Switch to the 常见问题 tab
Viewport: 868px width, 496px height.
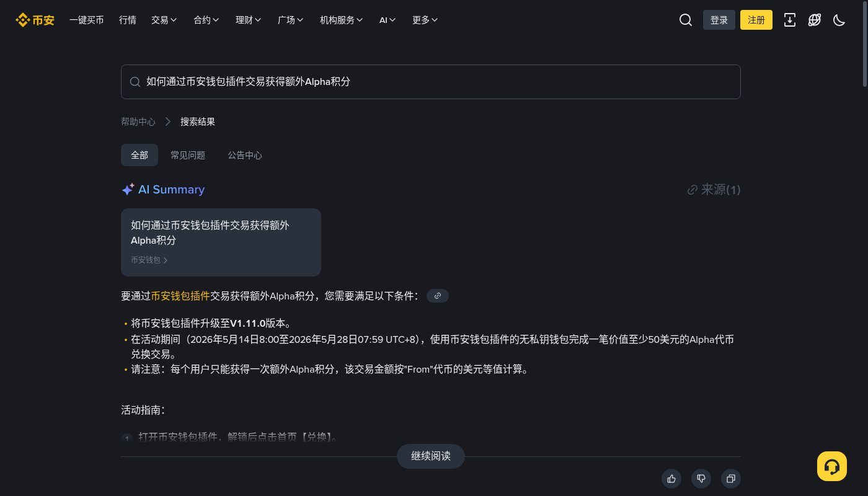pos(188,155)
